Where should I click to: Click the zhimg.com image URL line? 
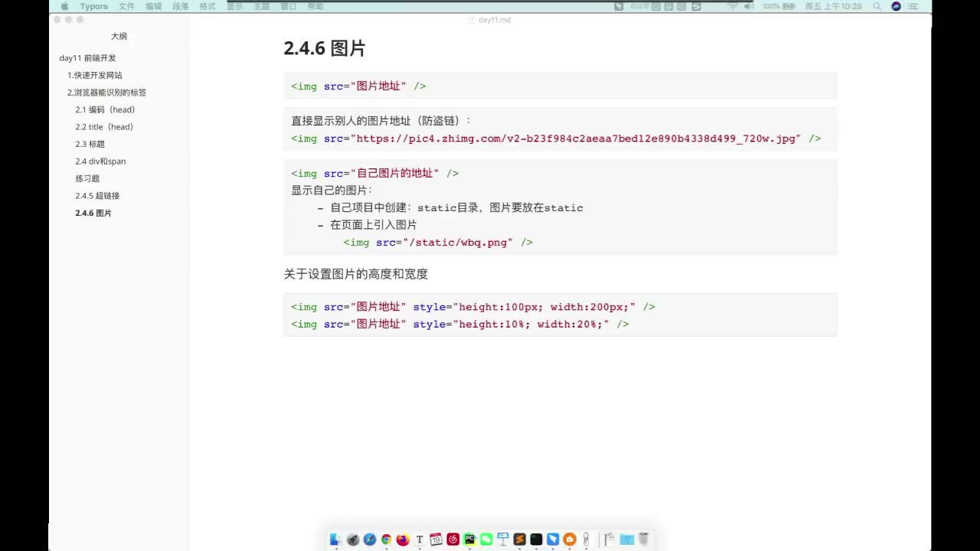tap(556, 139)
